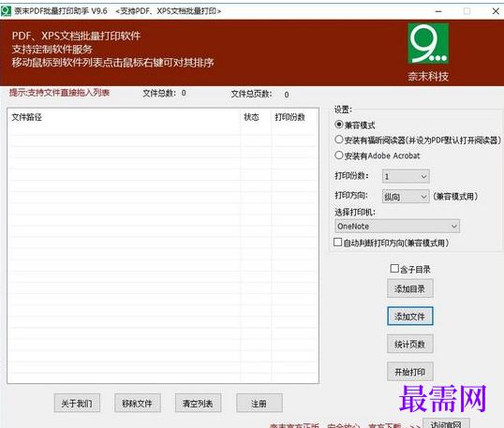Screen dimensions: 504x428
Task: Click the 文件总数 label
Action: point(159,93)
